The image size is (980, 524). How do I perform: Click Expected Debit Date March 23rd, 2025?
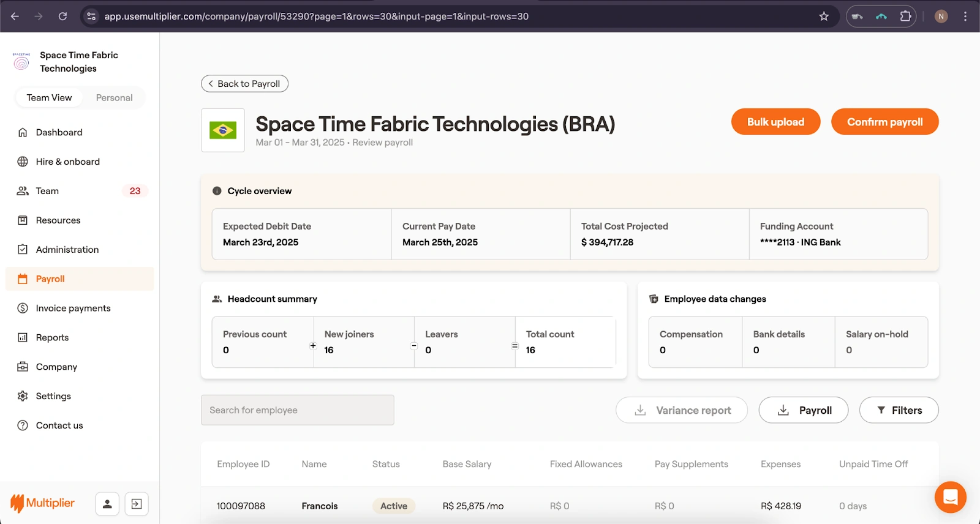302,234
